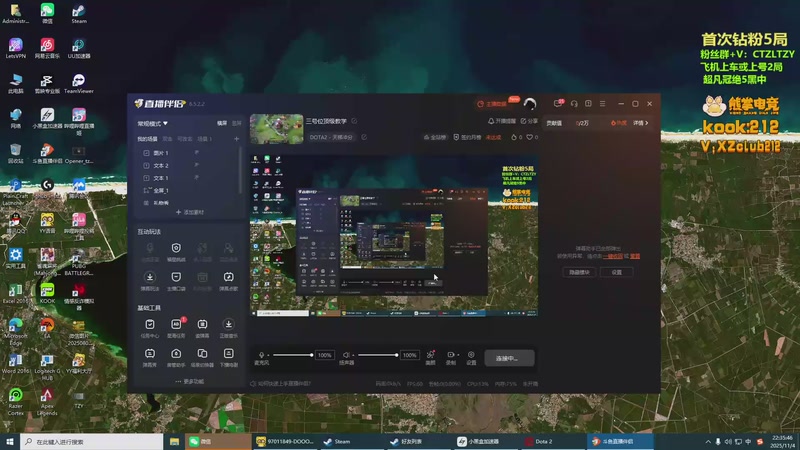
Task: Click the stream cover thumbnail
Action: click(x=277, y=129)
